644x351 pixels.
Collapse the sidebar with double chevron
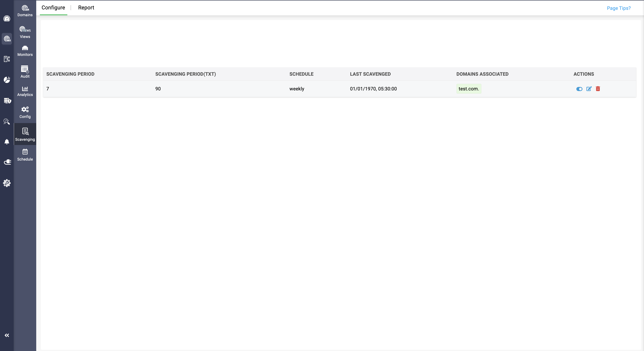point(7,335)
